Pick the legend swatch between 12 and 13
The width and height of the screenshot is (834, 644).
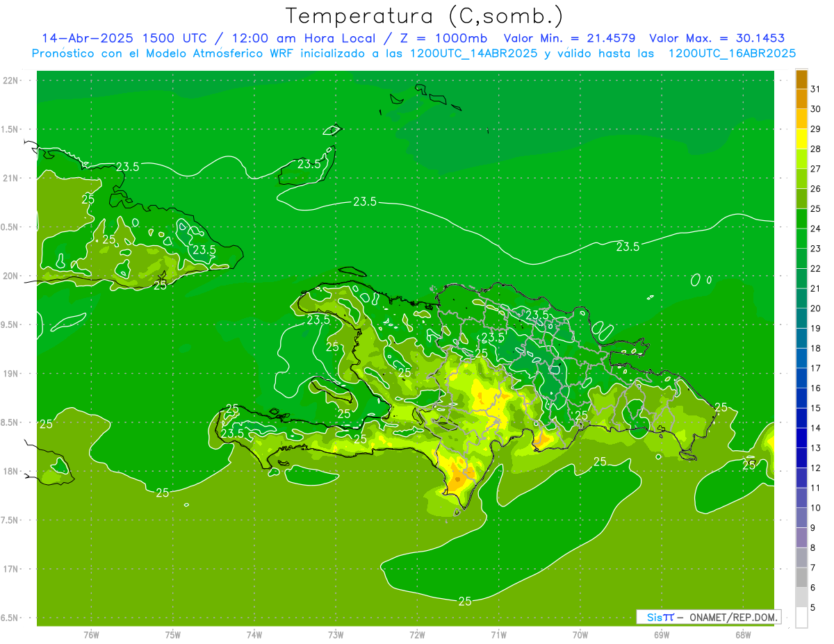click(801, 459)
